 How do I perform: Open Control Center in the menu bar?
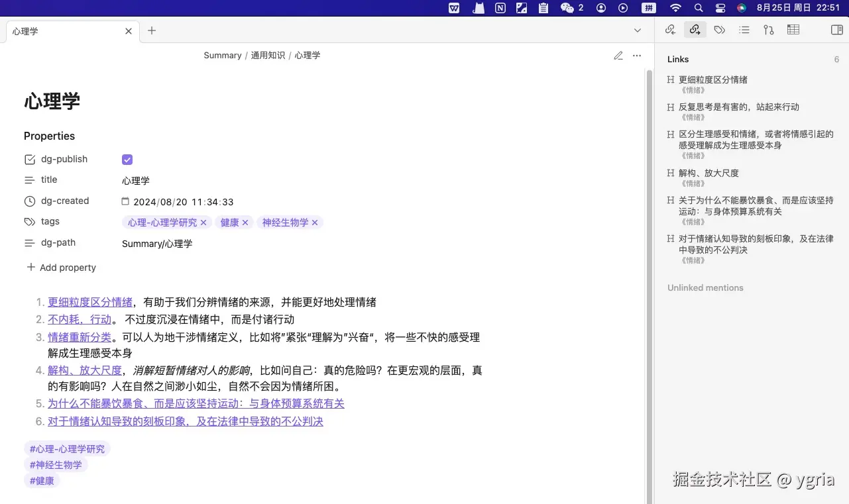point(720,8)
